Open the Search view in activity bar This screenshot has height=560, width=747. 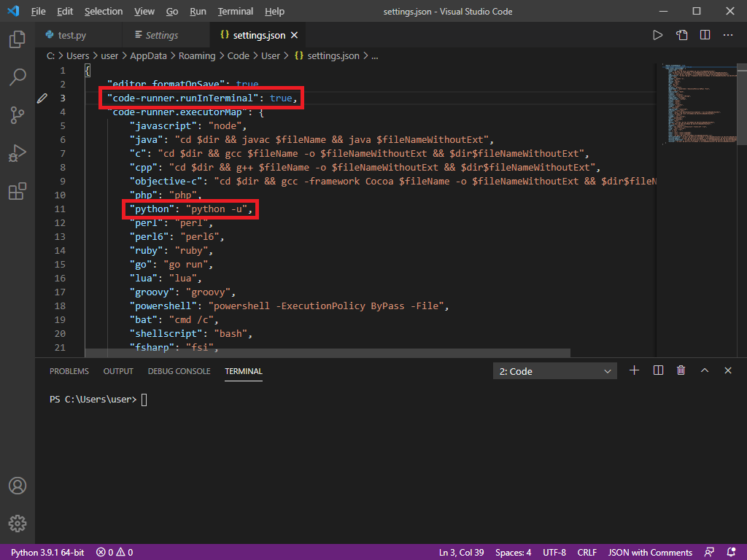point(18,77)
